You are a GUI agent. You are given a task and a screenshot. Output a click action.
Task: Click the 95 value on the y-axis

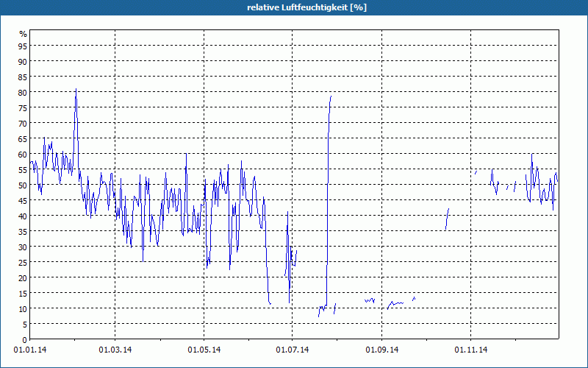coord(23,46)
